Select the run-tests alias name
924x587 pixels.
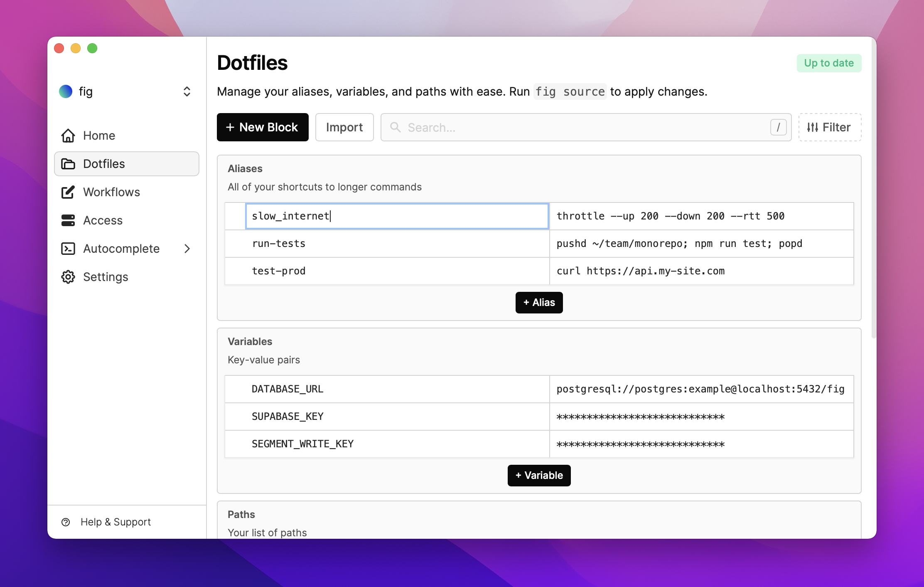click(397, 244)
